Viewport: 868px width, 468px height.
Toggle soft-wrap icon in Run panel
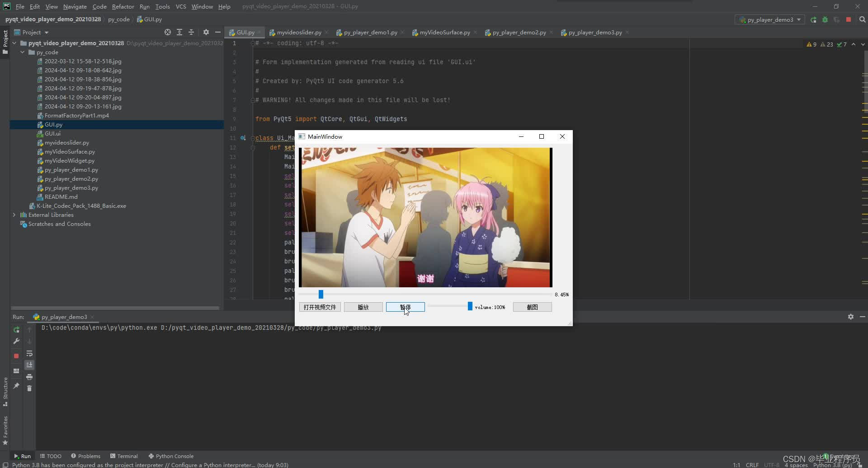click(x=29, y=353)
